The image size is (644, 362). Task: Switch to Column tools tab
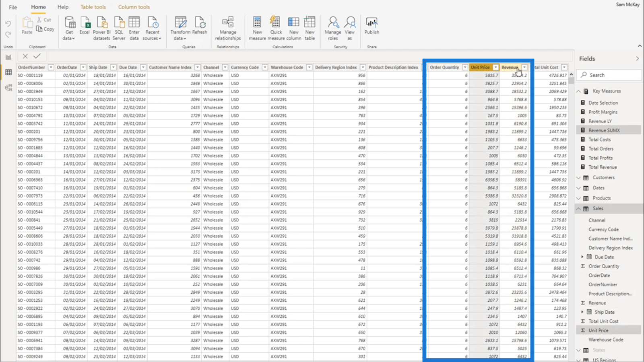point(134,7)
